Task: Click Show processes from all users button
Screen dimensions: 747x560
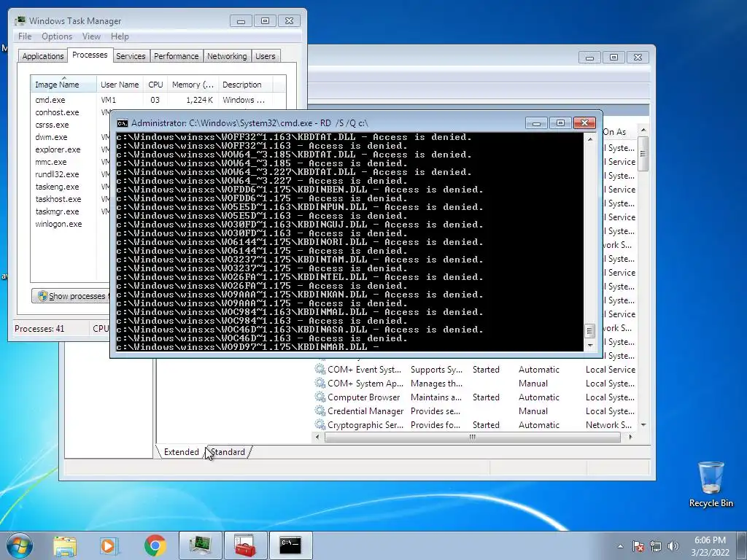Action: (x=71, y=296)
